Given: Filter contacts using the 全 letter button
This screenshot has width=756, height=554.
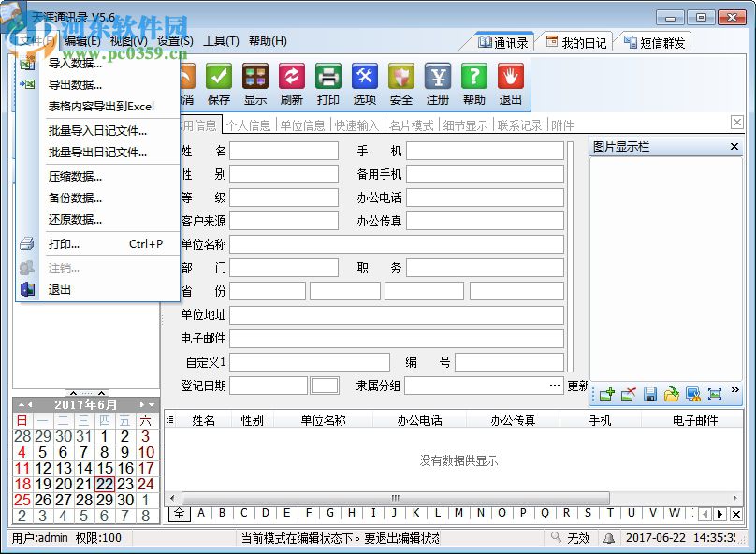Looking at the screenshot, I should coord(178,514).
